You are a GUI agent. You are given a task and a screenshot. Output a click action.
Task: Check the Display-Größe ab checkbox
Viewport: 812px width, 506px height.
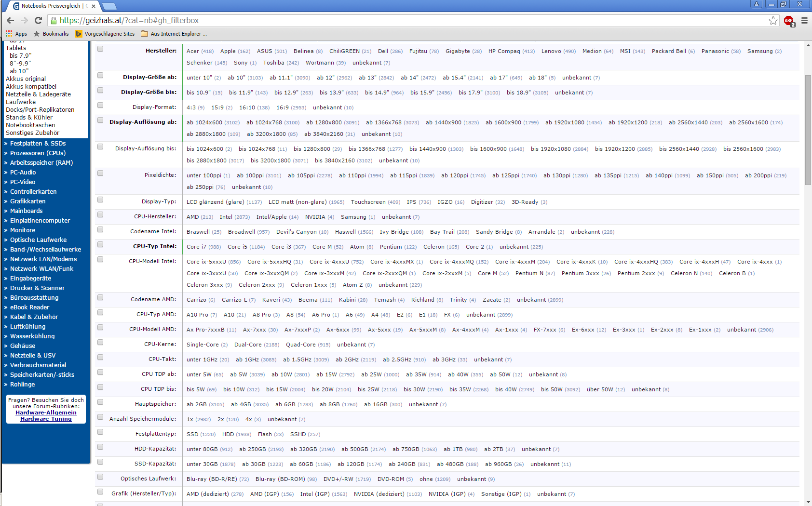click(x=100, y=75)
